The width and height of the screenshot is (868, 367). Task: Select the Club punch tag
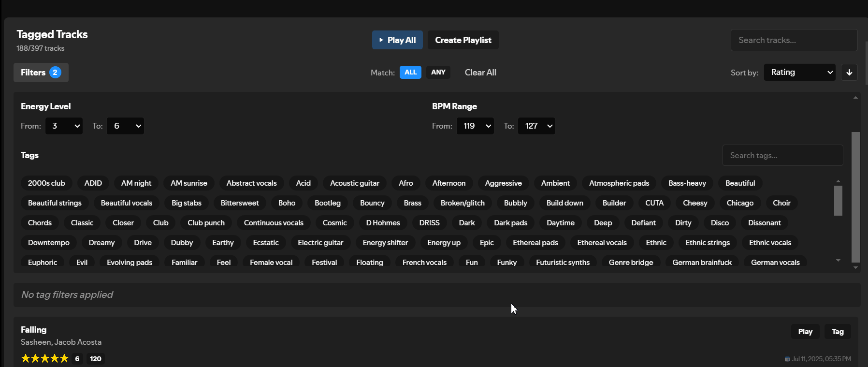206,223
